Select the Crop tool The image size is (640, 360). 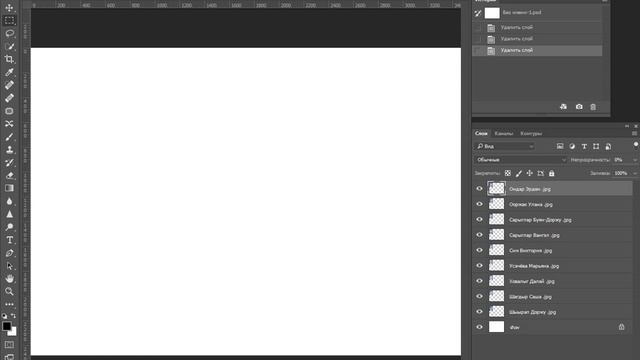tap(9, 59)
